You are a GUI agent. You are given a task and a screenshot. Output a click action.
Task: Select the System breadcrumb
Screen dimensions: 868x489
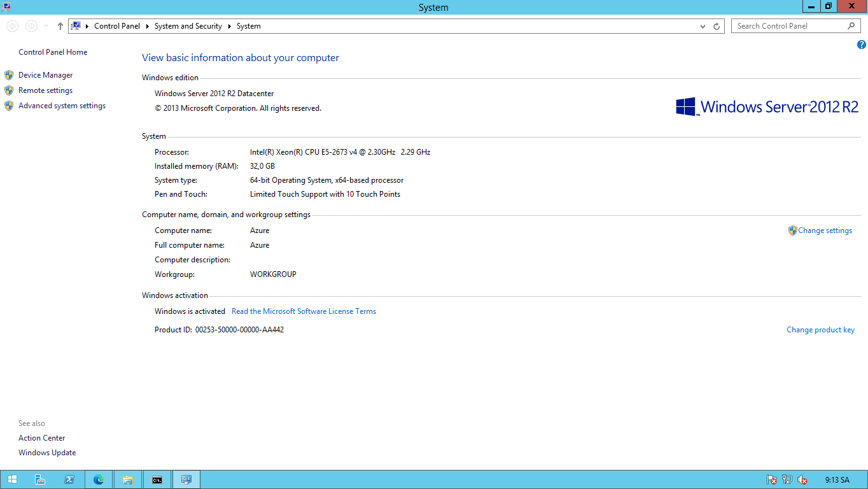pyautogui.click(x=249, y=26)
